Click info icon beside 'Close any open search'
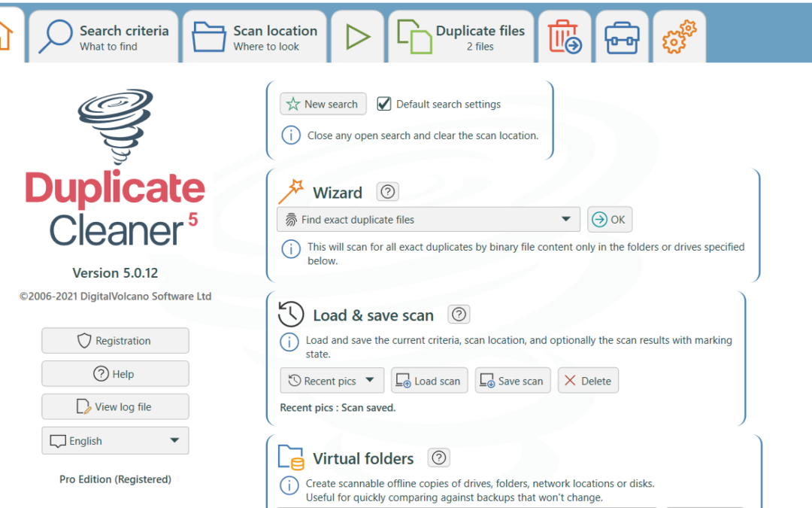812x508 pixels. point(291,135)
